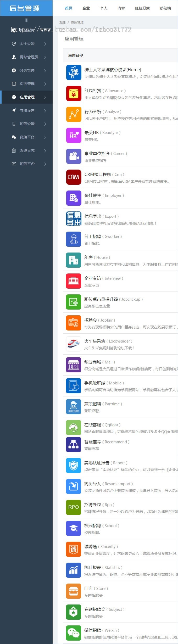Open the 移动端 top navigation tab
This screenshot has width=178, height=644.
tap(165, 8)
